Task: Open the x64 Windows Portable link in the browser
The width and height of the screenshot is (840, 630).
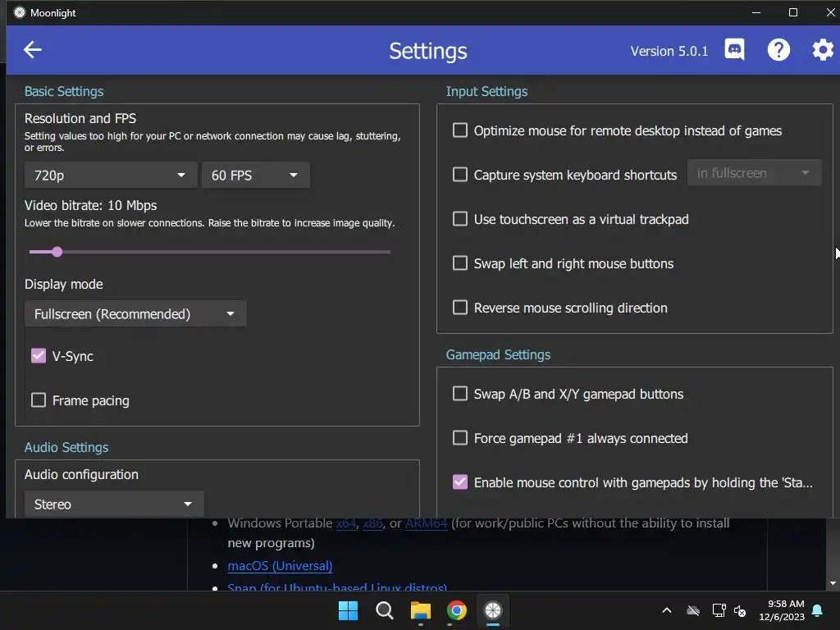Action: tap(346, 523)
